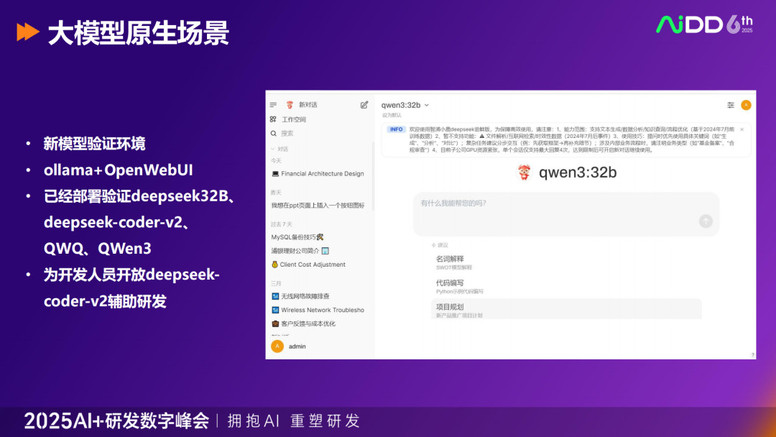The image size is (776, 437).
Task: Dismiss the INFO banner with its X
Action: 742,129
